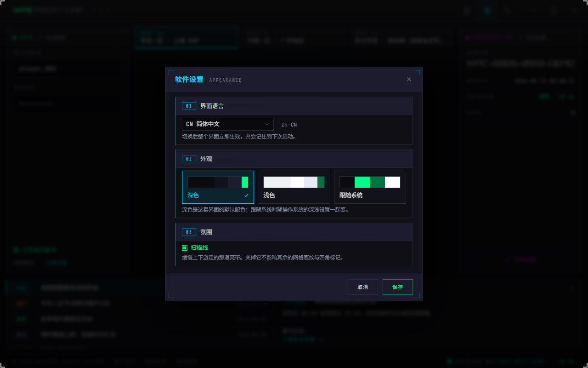This screenshot has width=588, height=368.
Task: Click the 03 section number badge
Action: tap(189, 232)
